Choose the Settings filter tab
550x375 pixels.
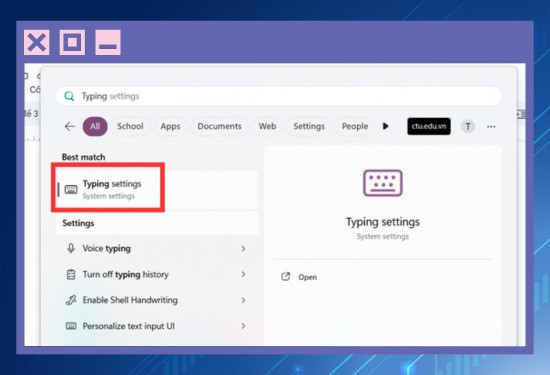tap(309, 126)
